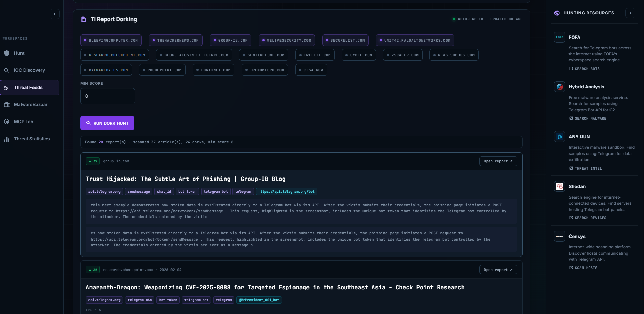Toggle thehackernews.com source chip

click(176, 40)
